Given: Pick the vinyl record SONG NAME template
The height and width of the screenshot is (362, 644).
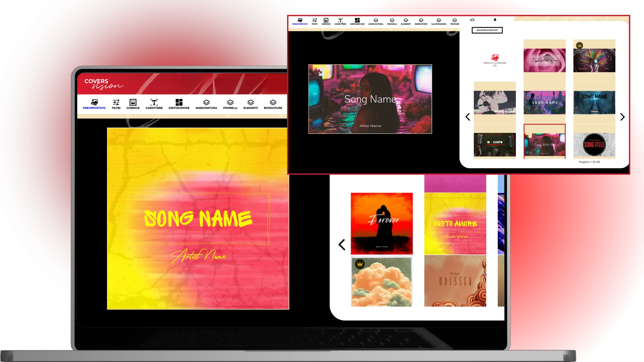Looking at the screenshot, I should 495,103.
